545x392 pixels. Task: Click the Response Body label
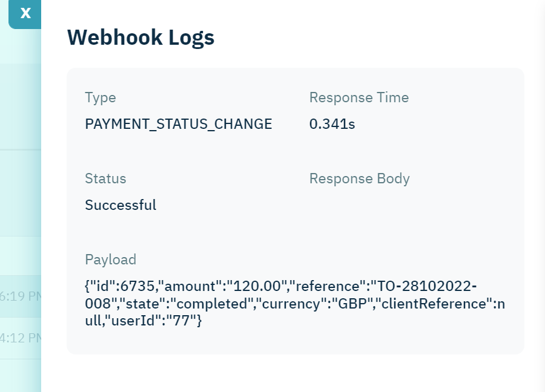[359, 178]
